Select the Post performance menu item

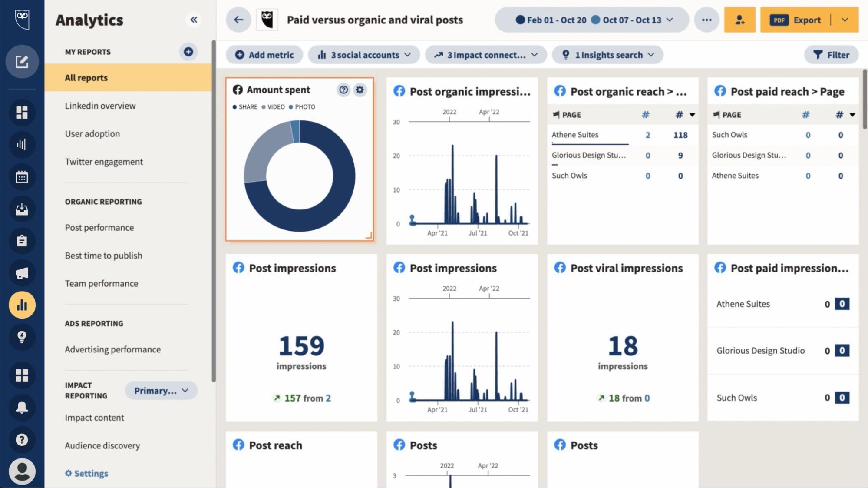pos(99,228)
